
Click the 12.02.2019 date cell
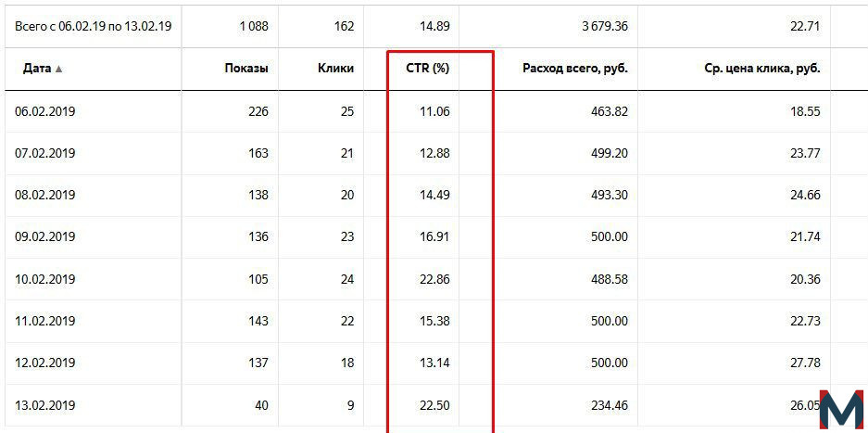[x=44, y=363]
